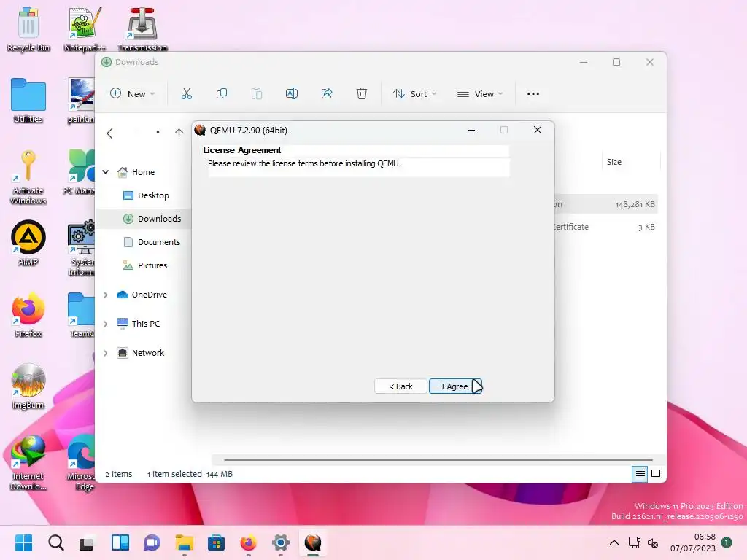Expand the This PC tree node

(106, 324)
